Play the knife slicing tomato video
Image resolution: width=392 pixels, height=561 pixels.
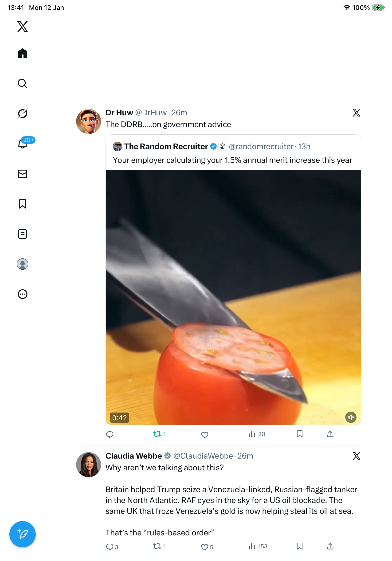[x=233, y=297]
